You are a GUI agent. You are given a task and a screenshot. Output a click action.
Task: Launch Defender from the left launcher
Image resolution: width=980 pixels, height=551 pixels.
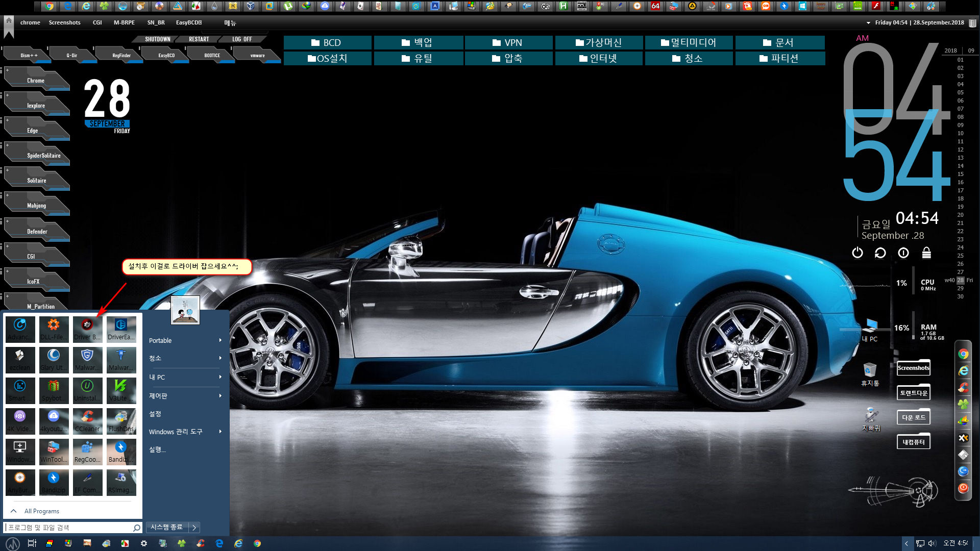tap(37, 231)
